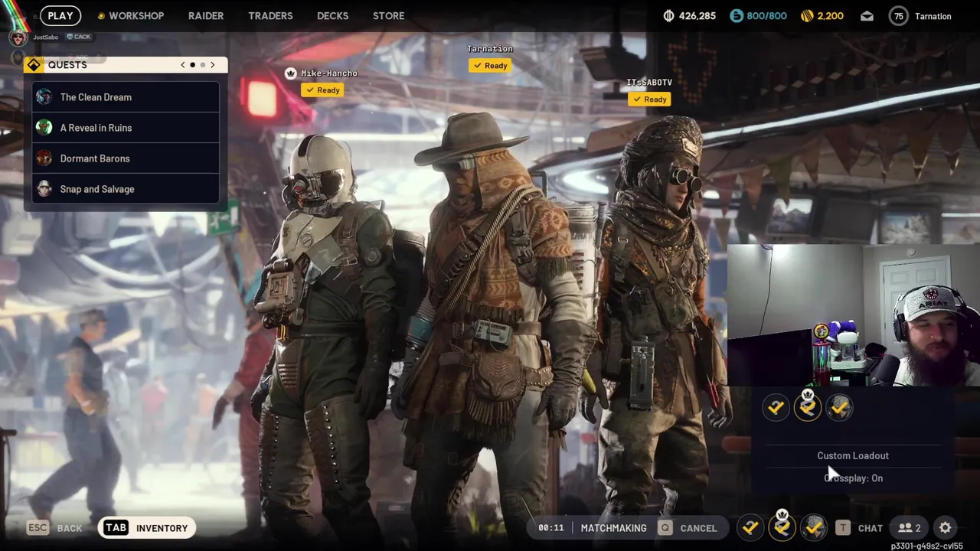The width and height of the screenshot is (980, 551).
Task: Go to the TRADERS tab
Action: 270,15
